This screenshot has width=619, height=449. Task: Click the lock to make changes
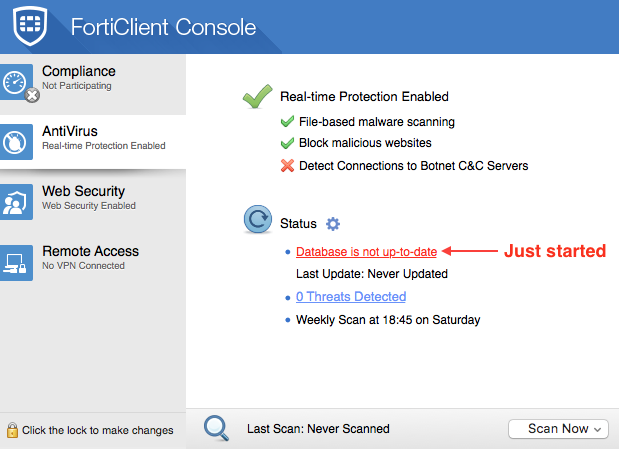(x=12, y=430)
